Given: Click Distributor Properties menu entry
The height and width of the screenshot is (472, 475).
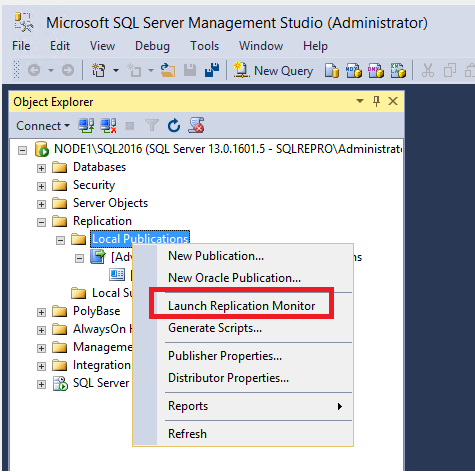Looking at the screenshot, I should (228, 378).
